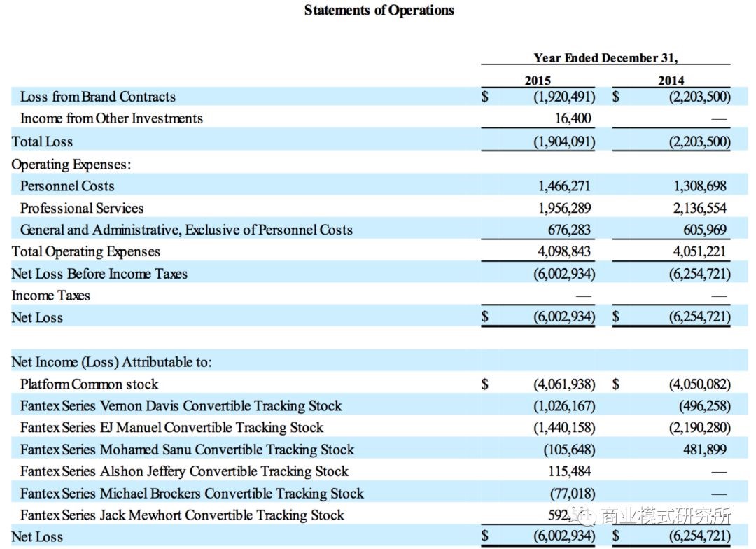The width and height of the screenshot is (756, 549).
Task: Click the Alshon Jeffery value 115,484
Action: (569, 472)
